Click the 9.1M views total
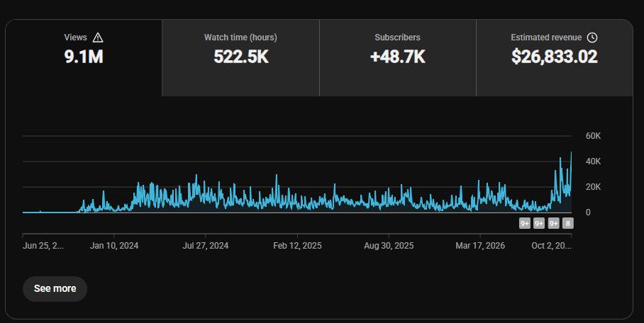644x323 pixels. coord(84,56)
